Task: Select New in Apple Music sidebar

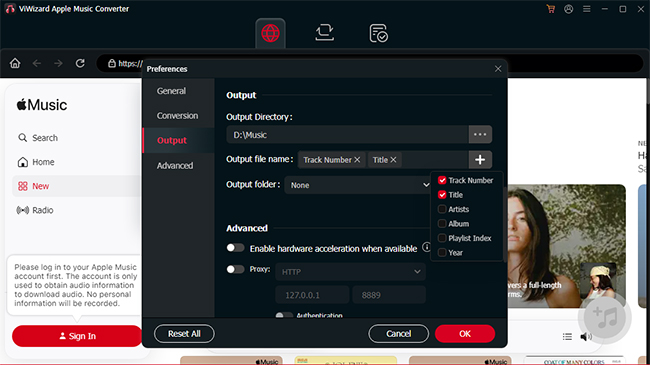Action: pyautogui.click(x=77, y=186)
